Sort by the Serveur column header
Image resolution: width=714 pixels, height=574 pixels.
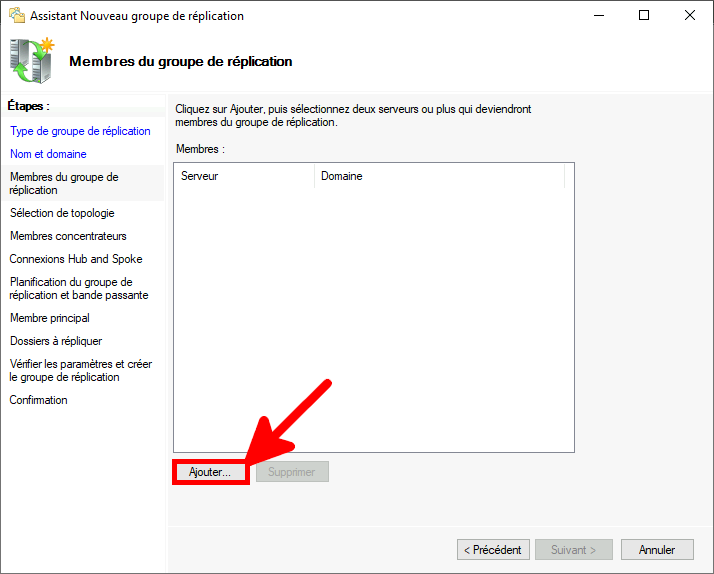coord(244,176)
